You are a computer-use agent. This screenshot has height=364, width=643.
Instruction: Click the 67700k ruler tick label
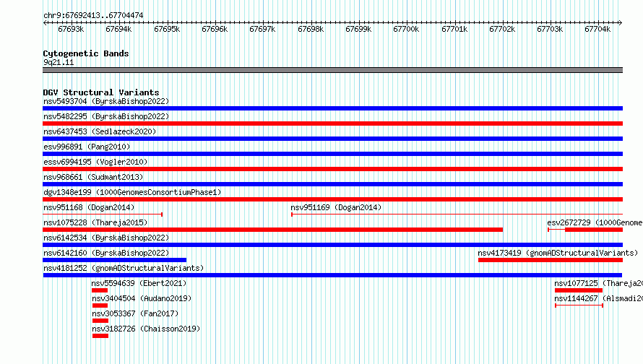(406, 29)
